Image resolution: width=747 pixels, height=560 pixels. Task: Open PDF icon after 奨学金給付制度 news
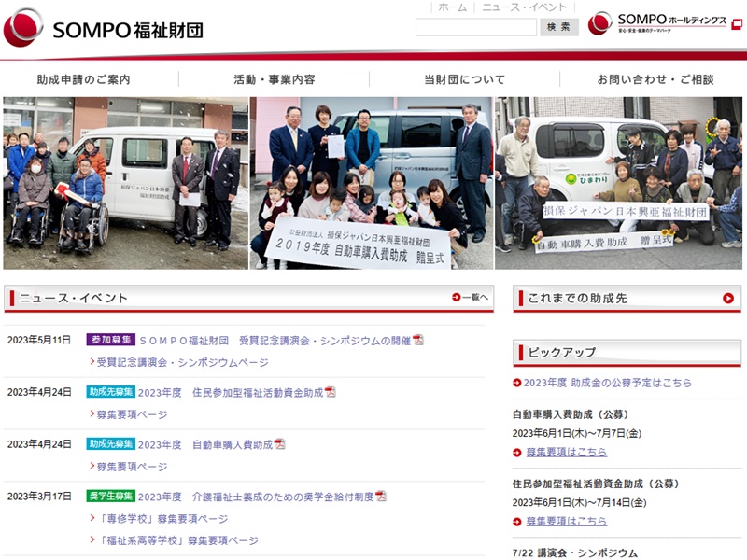[x=381, y=497]
